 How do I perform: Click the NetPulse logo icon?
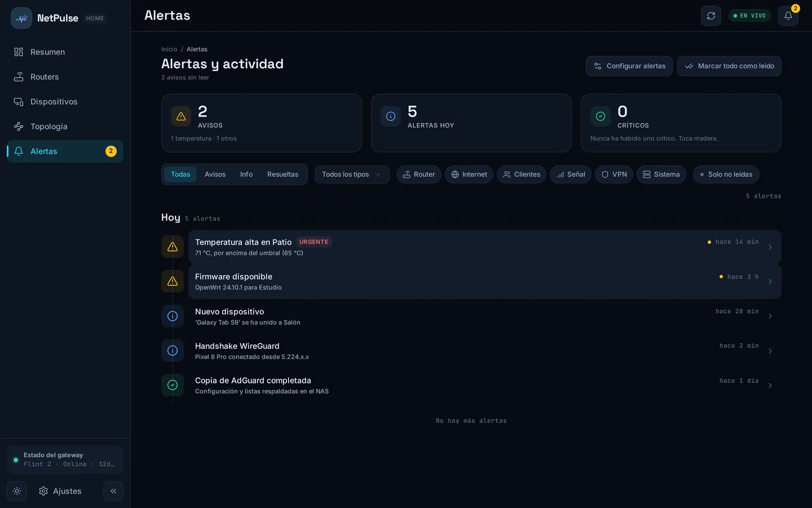pos(21,18)
